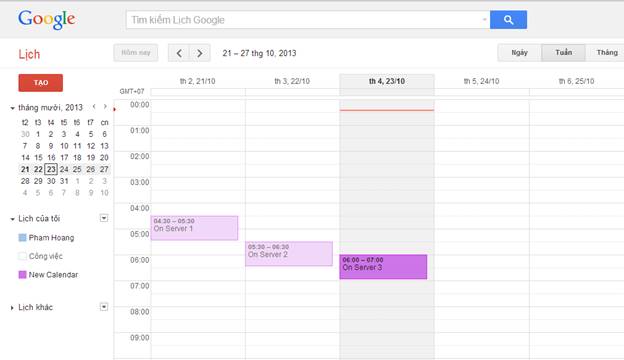Open 'Lịch khác' options dropdown
624x360 pixels.
[104, 307]
